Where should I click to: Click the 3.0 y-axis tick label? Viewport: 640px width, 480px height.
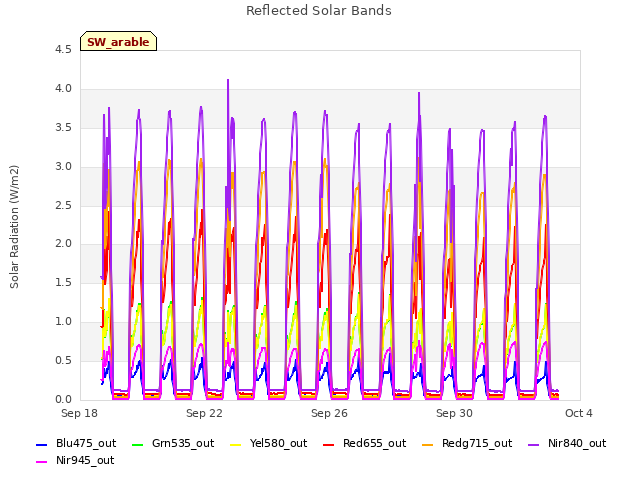click(63, 167)
